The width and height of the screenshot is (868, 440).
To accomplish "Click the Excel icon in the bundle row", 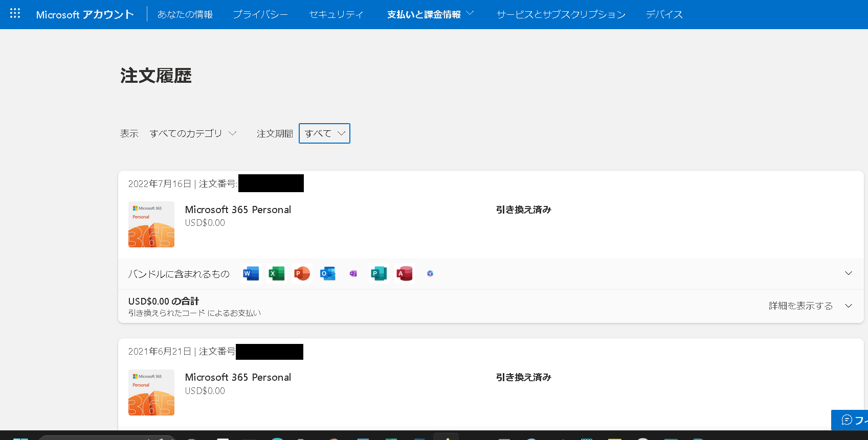I will point(276,273).
